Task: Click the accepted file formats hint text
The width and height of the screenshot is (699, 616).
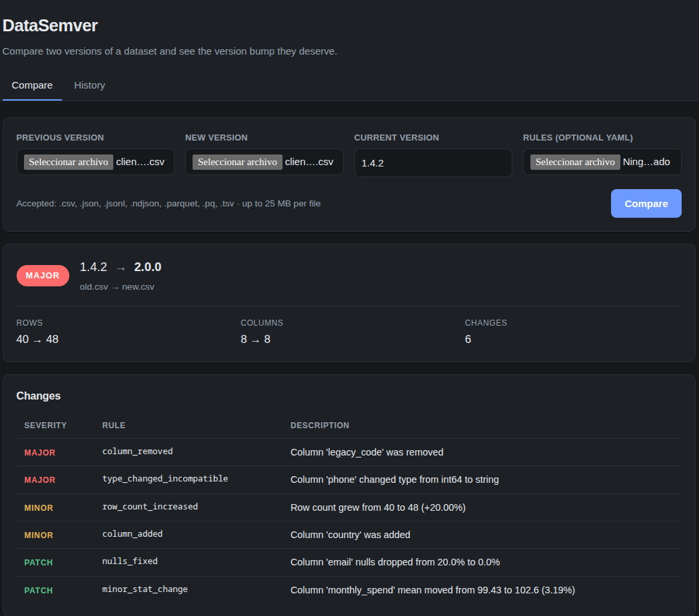Action: [169, 204]
